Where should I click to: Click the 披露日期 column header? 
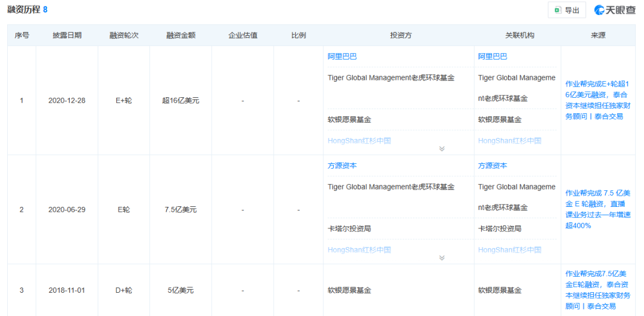coord(67,35)
